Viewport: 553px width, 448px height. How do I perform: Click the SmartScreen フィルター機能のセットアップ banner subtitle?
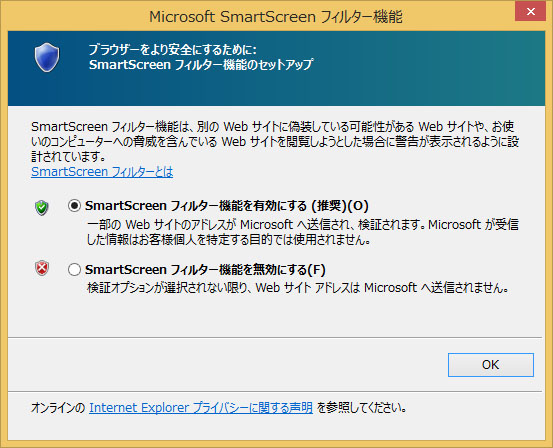(x=201, y=65)
